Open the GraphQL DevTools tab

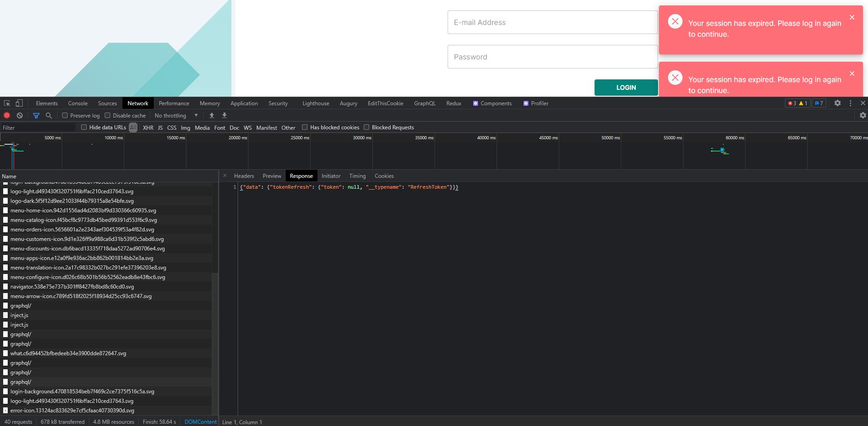coord(424,103)
